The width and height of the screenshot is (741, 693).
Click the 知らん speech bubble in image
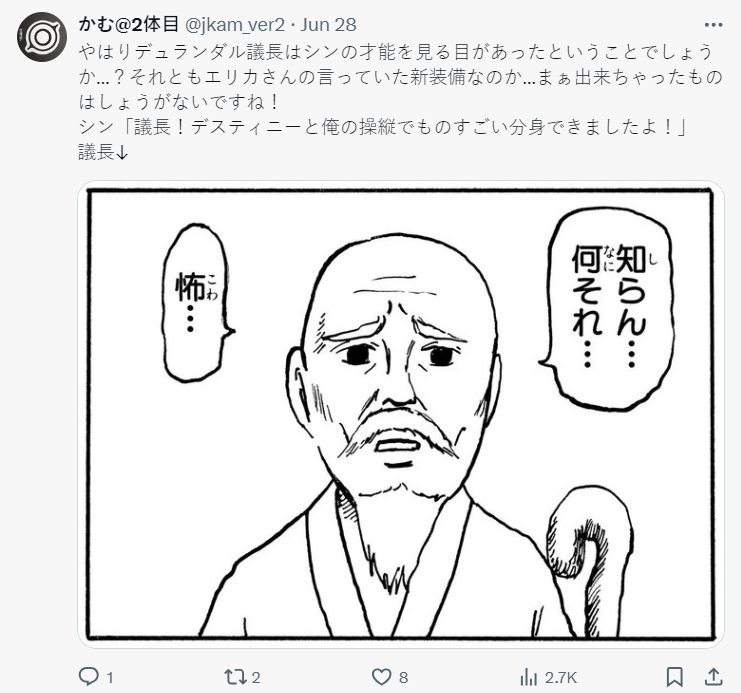pos(609,308)
